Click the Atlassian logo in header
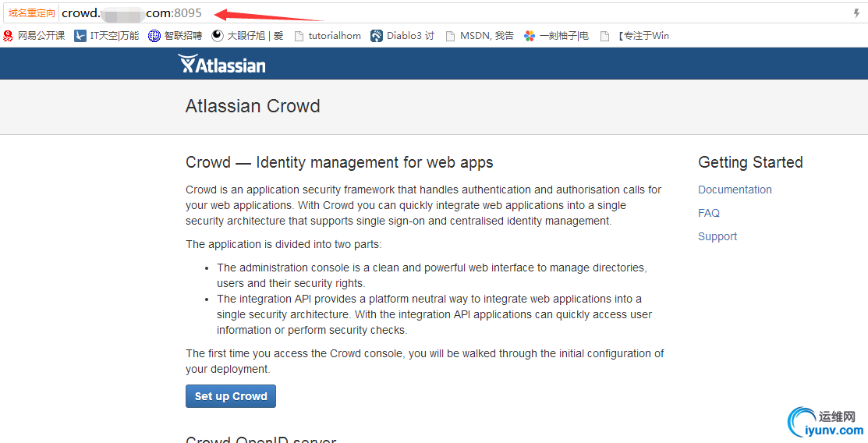 click(x=222, y=64)
